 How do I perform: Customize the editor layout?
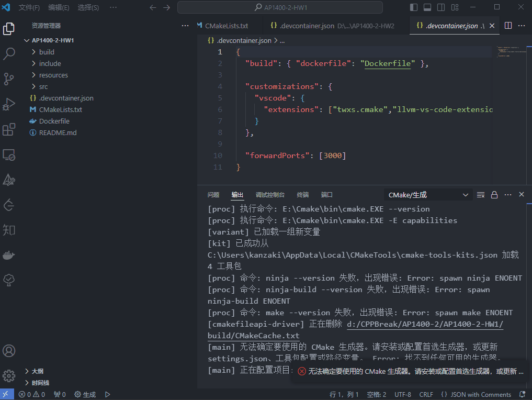pos(455,7)
